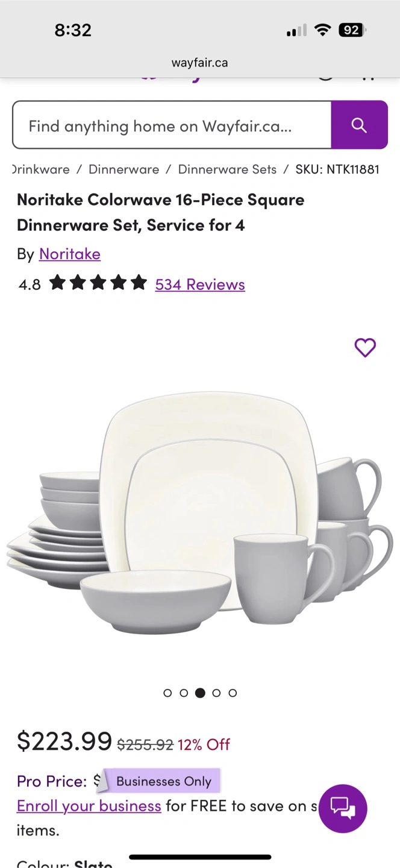Select the fourth image carousel dot
The image size is (400, 868).
tap(216, 693)
